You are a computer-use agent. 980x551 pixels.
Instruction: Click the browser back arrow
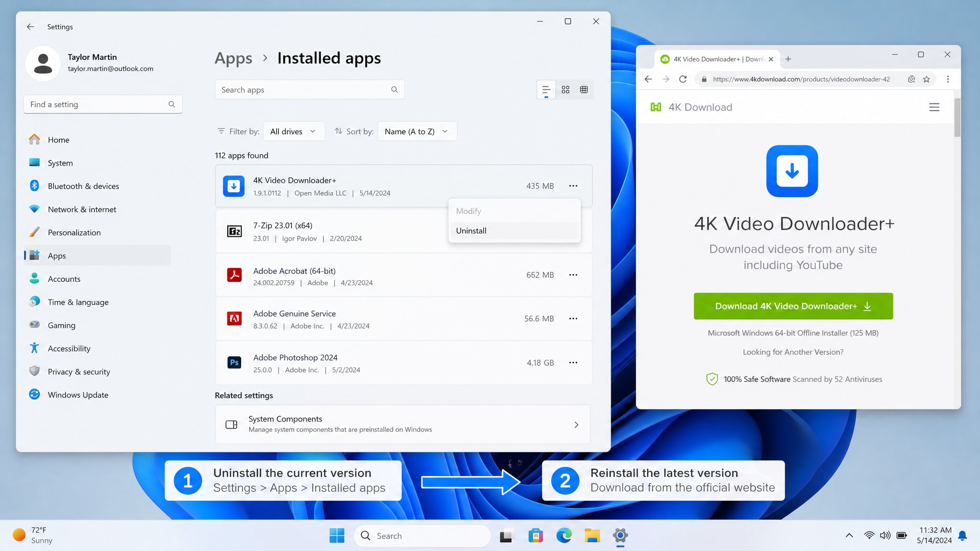click(648, 79)
